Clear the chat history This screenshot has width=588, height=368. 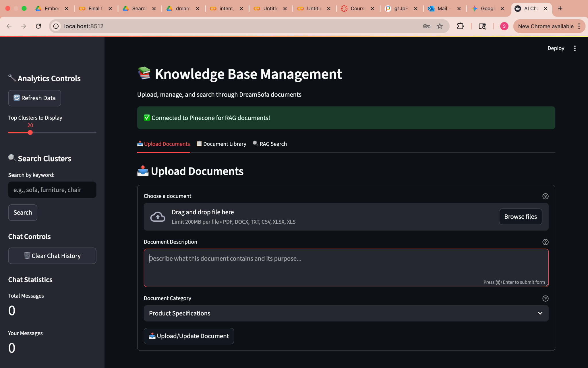tap(52, 256)
